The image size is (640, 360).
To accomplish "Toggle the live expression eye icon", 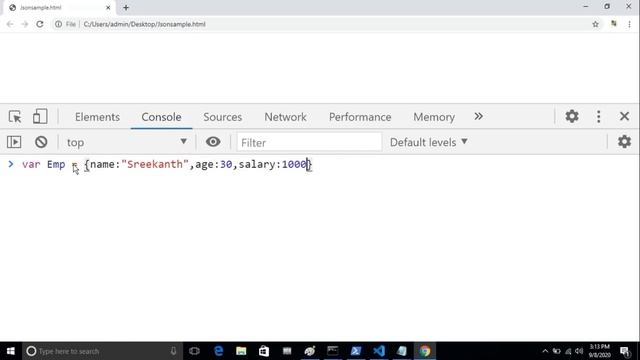I will pos(213,142).
